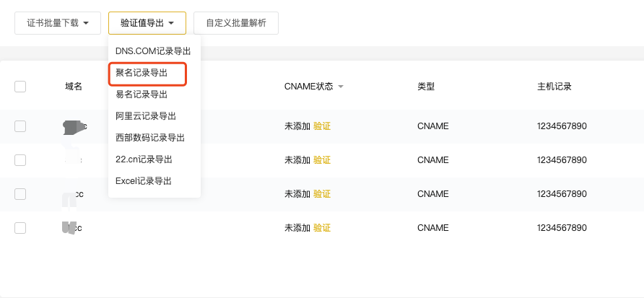Screen dimensions: 644x298
Task: Check the first domain row checkbox
Action: pyautogui.click(x=20, y=126)
